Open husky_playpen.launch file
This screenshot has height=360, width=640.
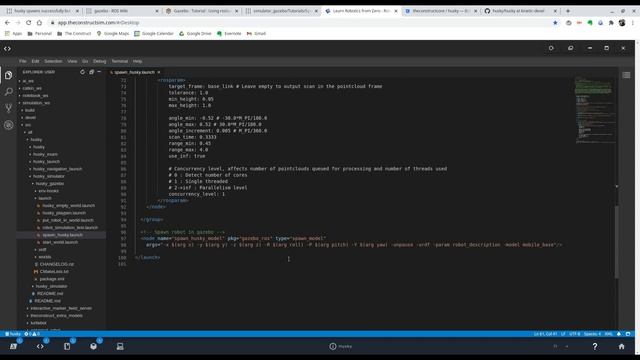click(64, 213)
